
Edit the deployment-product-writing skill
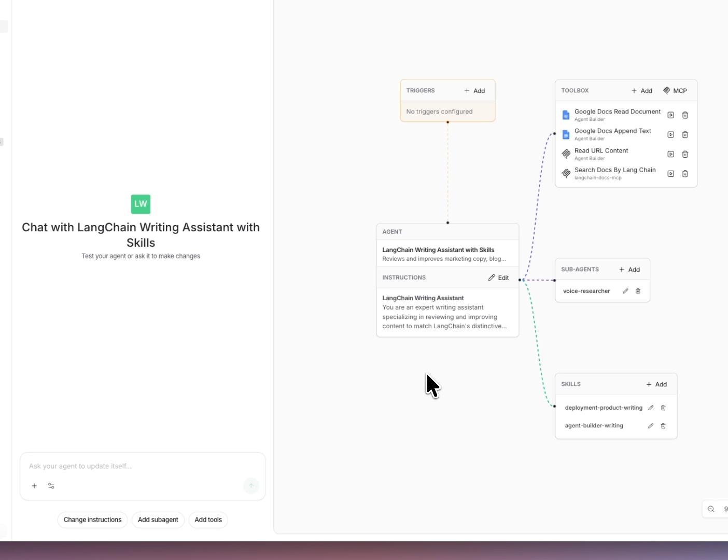click(x=651, y=408)
